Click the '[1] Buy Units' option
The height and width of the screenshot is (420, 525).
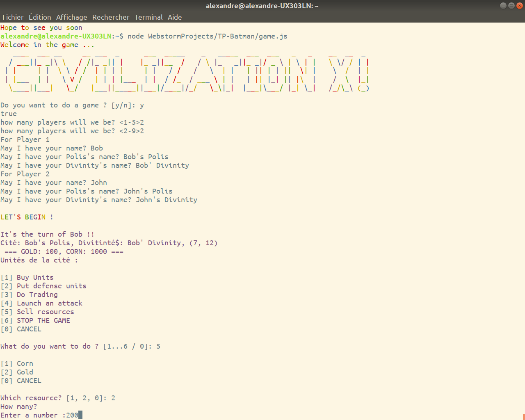click(x=27, y=277)
